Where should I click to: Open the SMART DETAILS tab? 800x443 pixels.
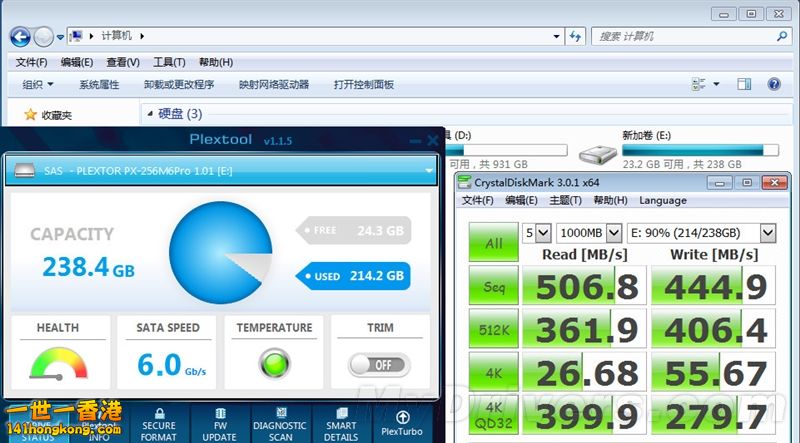tap(341, 425)
